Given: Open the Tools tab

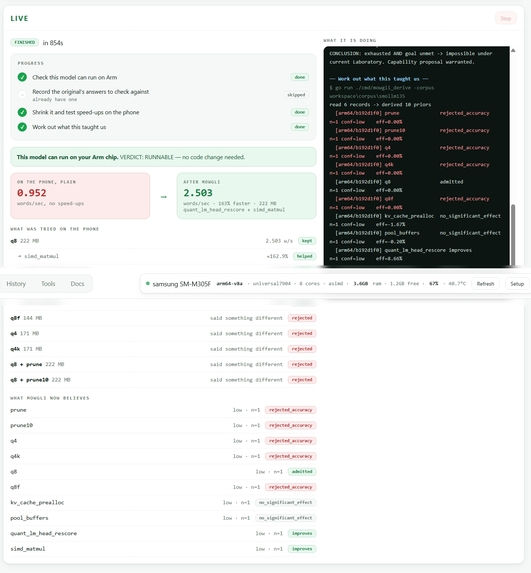Looking at the screenshot, I should (x=48, y=284).
